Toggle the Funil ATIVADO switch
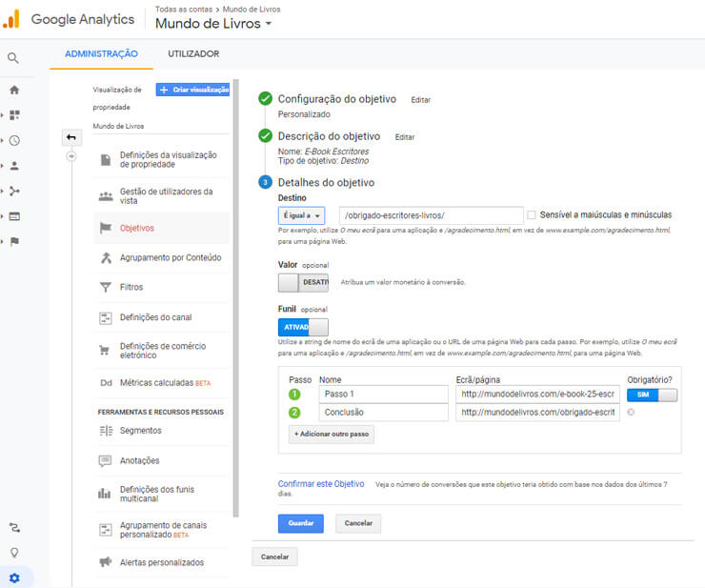 (x=303, y=327)
